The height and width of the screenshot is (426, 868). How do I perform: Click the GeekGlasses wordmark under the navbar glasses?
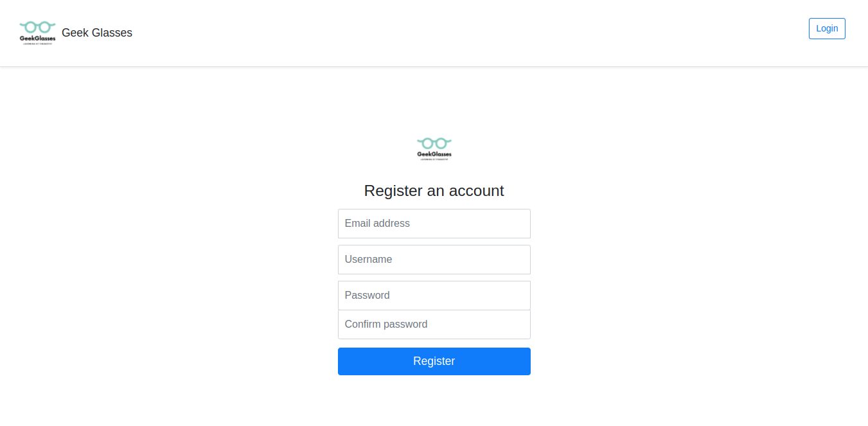click(x=37, y=38)
